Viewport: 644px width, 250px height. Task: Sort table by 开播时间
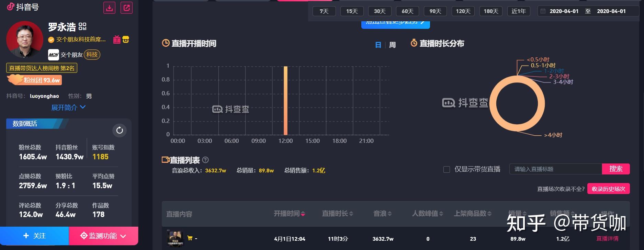[x=289, y=214]
